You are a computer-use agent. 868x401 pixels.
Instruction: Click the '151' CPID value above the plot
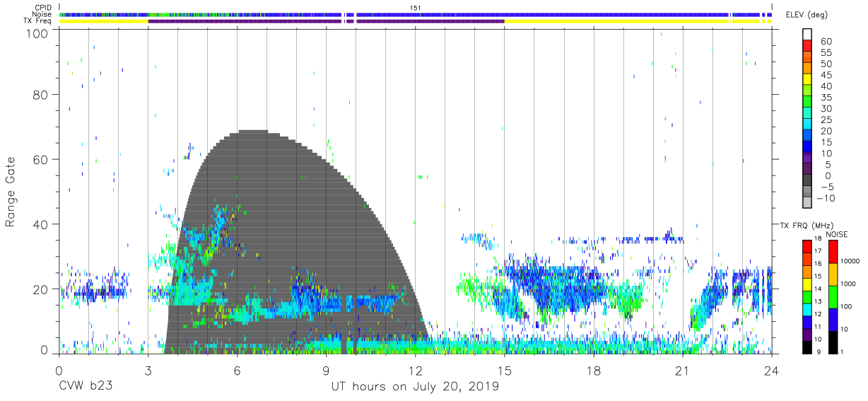coord(416,7)
